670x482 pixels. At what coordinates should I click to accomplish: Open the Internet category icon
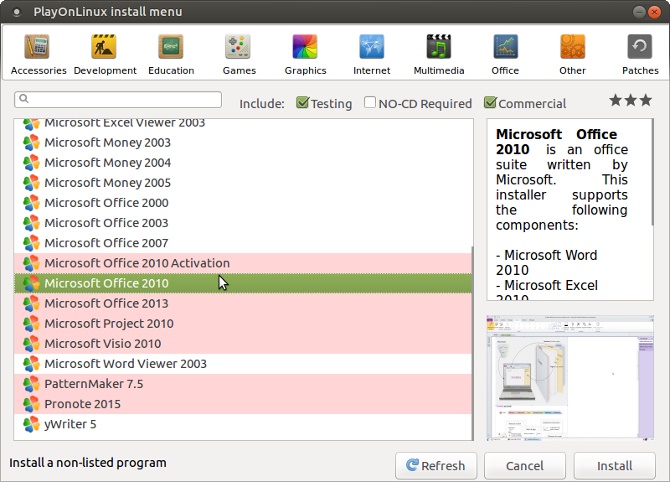(x=372, y=47)
